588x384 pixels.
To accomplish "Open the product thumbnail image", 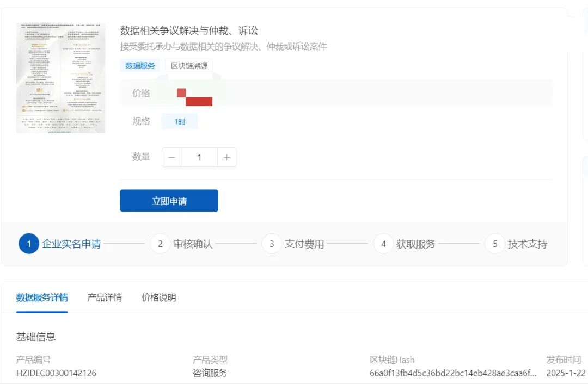I will point(61,78).
